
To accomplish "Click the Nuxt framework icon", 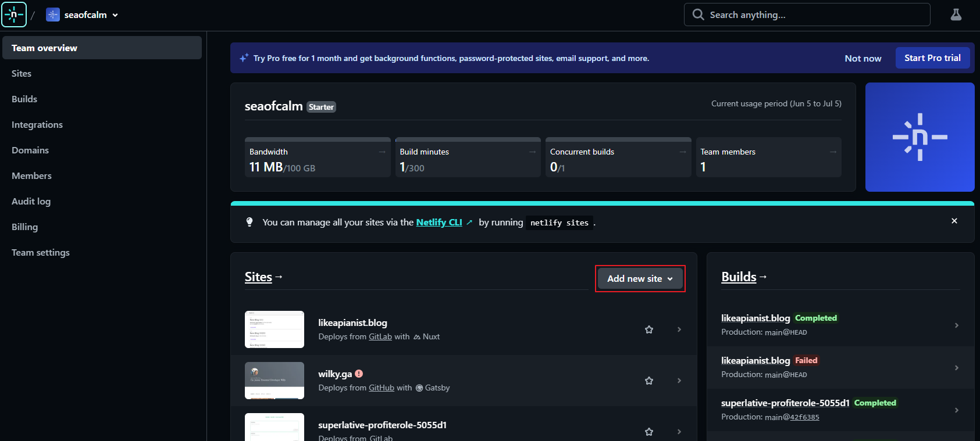I will (x=417, y=337).
